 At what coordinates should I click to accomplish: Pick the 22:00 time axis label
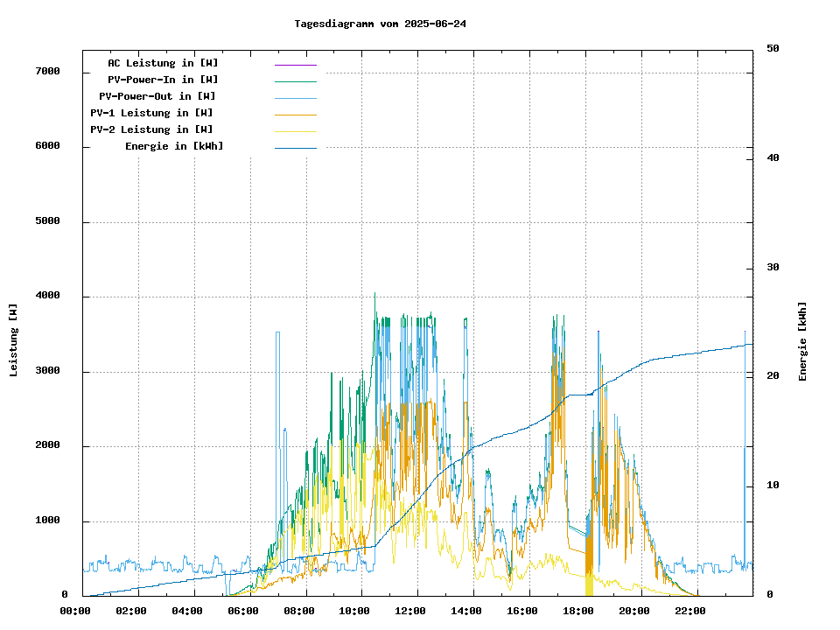tap(690, 611)
